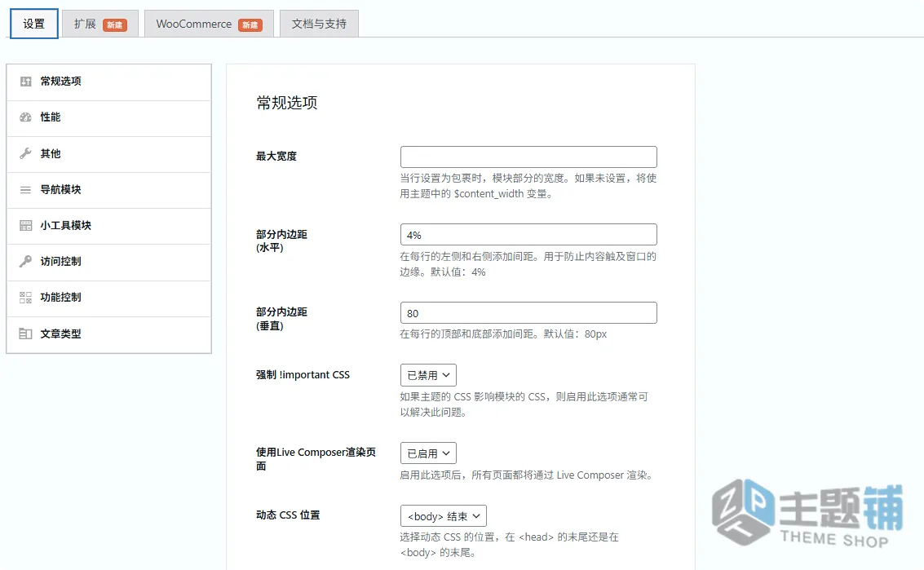Click the help text mentioning $content_width
The image size is (924, 570).
(528, 186)
